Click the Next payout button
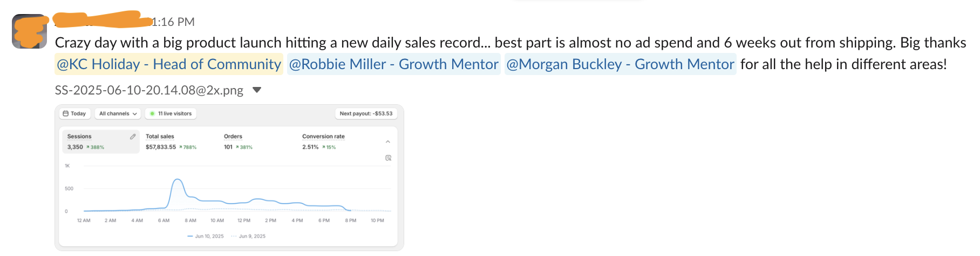 click(x=366, y=113)
